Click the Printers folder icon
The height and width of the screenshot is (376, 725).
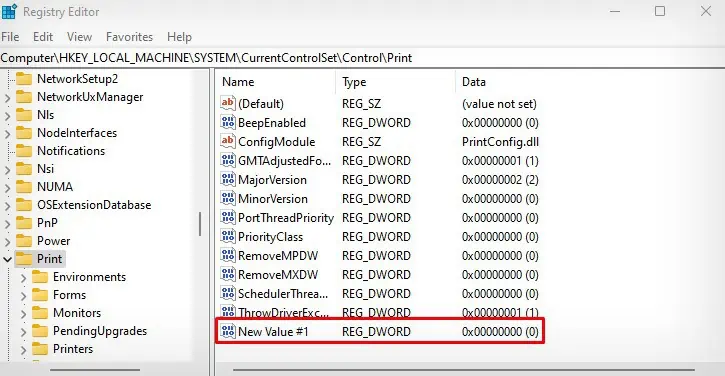point(40,349)
